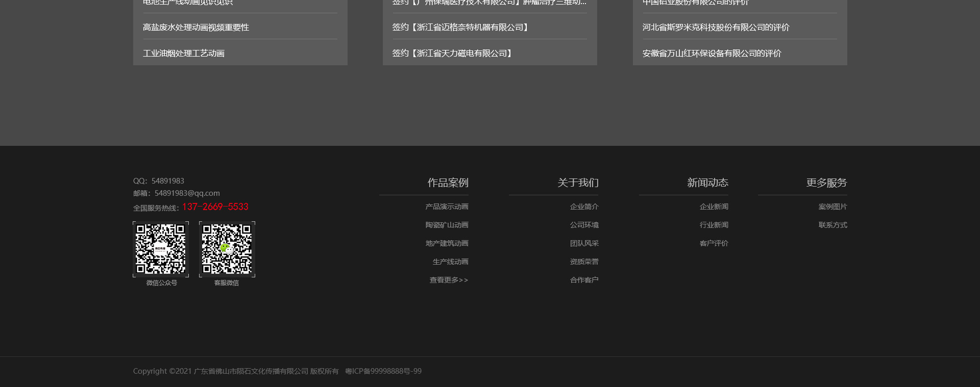
Task: Visit the 公司环境 page
Action: pos(584,225)
